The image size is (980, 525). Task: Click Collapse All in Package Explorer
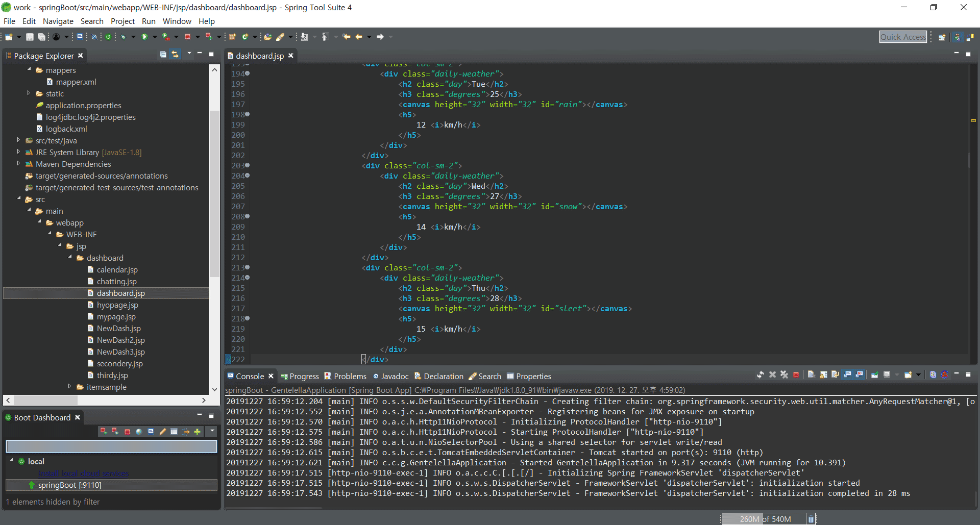click(x=163, y=54)
